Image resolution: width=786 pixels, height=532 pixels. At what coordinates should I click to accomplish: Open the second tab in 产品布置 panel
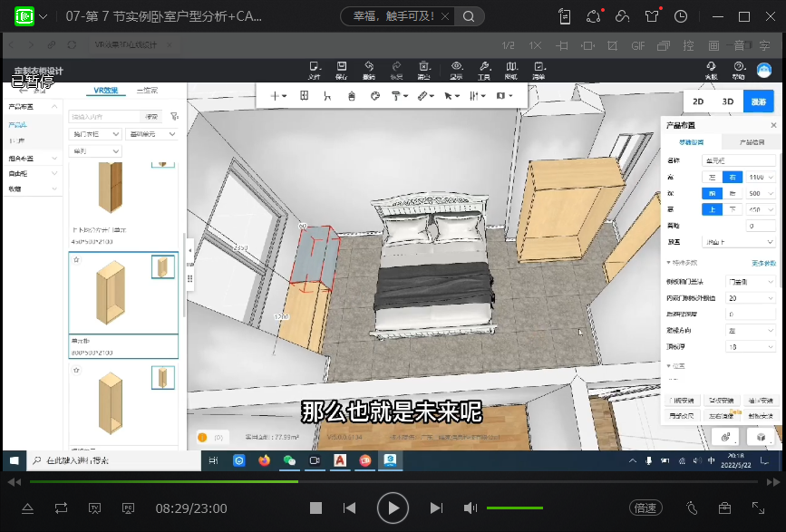(x=752, y=142)
